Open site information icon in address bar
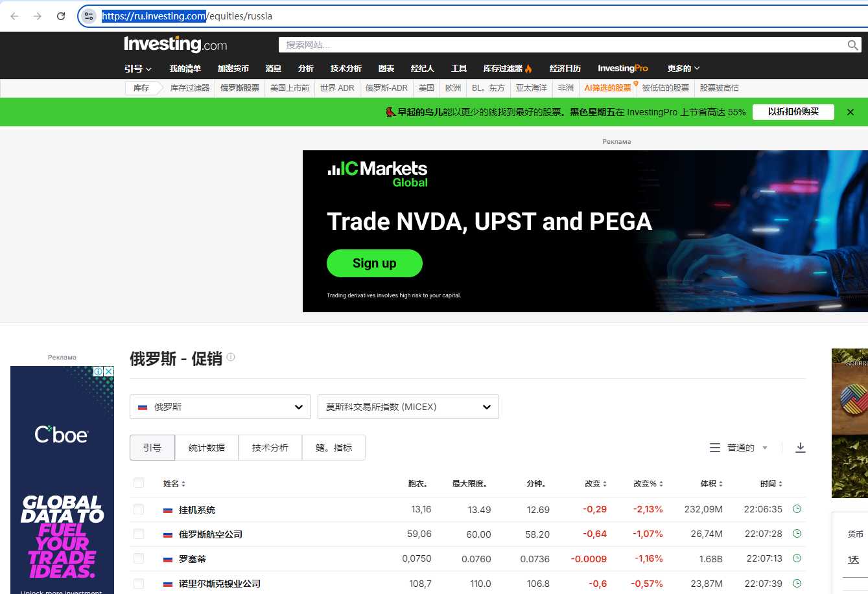The width and height of the screenshot is (868, 594). [x=89, y=16]
